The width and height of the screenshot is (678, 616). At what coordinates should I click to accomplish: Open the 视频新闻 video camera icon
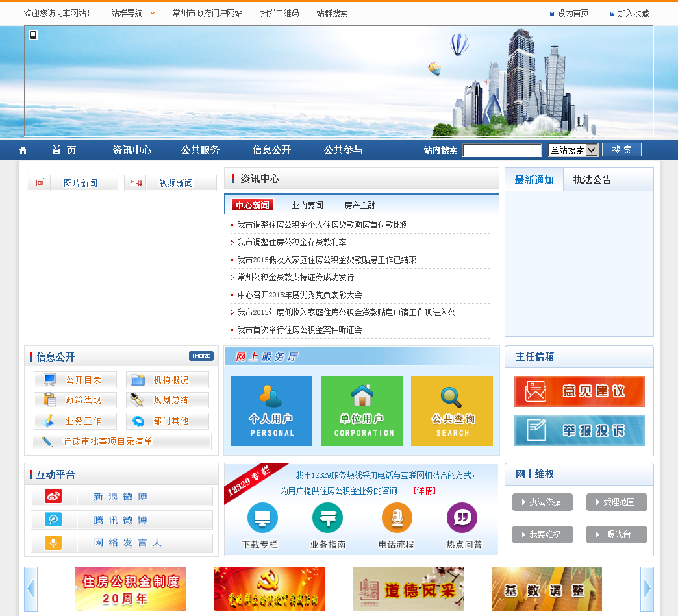pyautogui.click(x=136, y=183)
